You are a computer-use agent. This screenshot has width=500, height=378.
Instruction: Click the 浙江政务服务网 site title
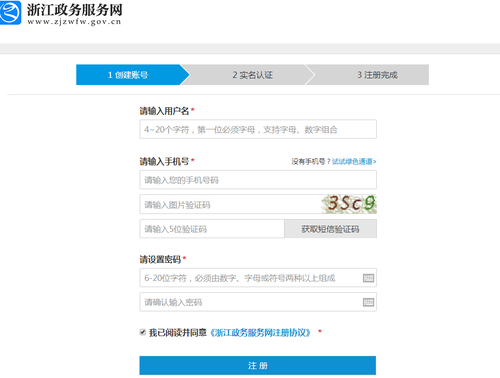(x=75, y=9)
